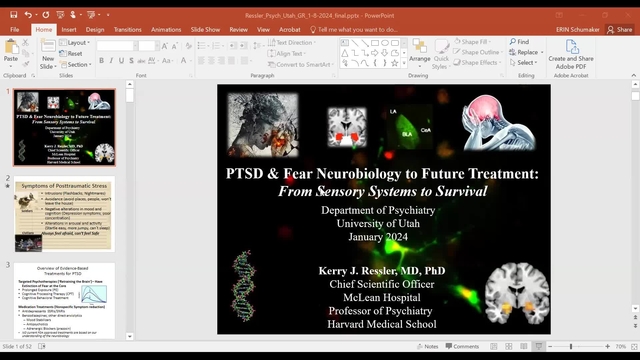Toggle Bold formatting

(x=101, y=61)
